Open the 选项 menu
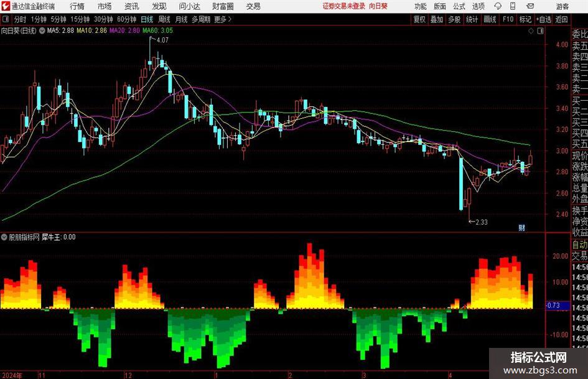 478,6
